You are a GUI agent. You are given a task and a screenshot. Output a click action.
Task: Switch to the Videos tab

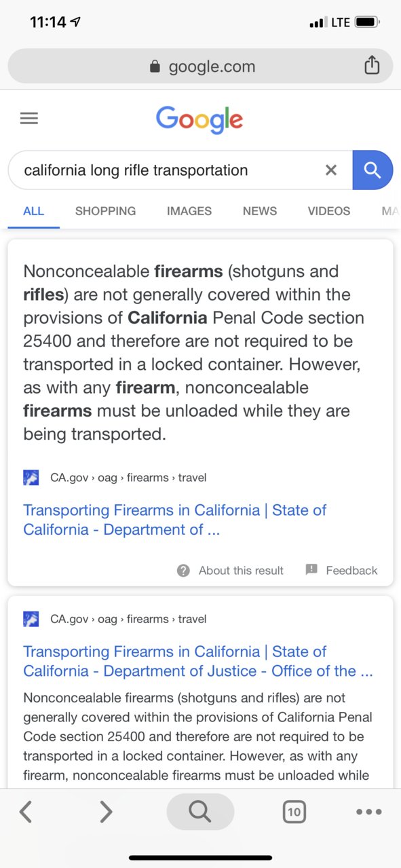329,211
